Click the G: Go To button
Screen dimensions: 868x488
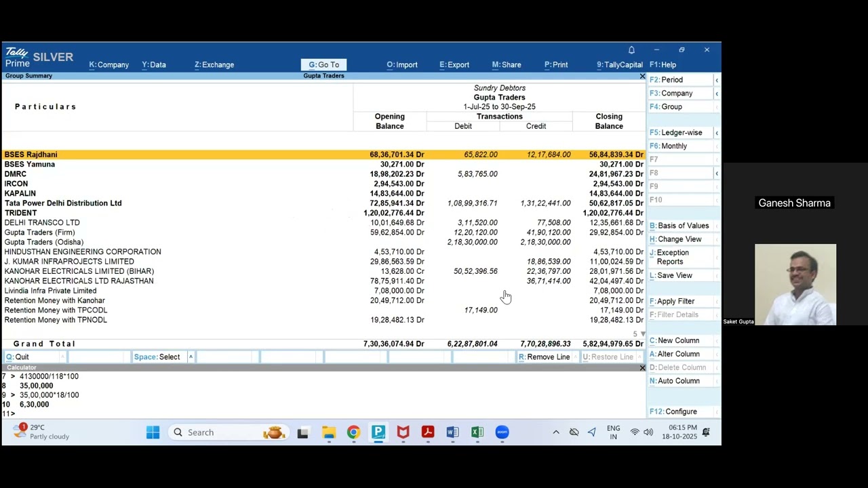tap(324, 64)
